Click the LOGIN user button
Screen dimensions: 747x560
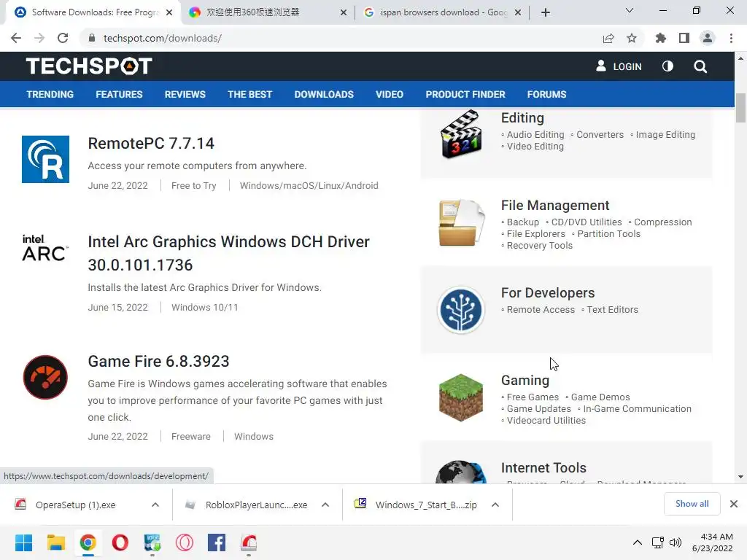[619, 66]
